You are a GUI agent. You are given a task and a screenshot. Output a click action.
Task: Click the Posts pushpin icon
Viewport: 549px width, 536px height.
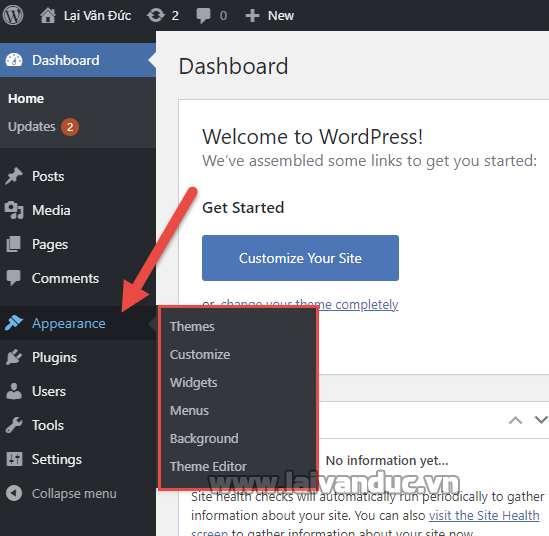[14, 176]
